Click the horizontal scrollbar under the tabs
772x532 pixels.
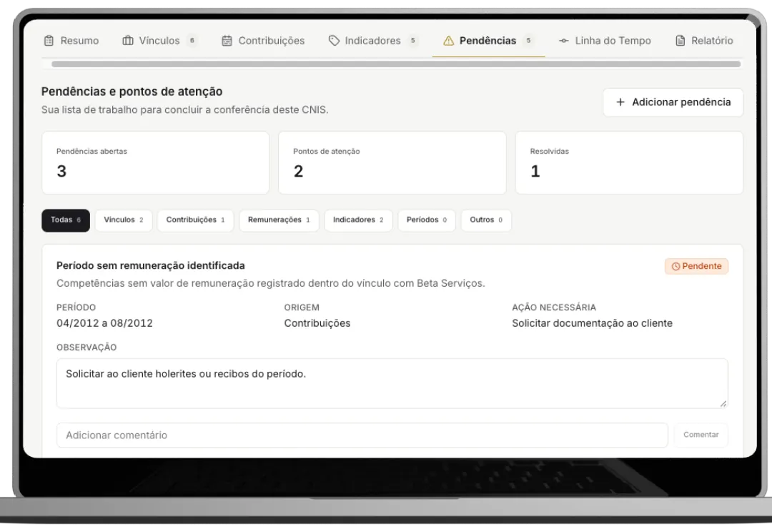396,64
